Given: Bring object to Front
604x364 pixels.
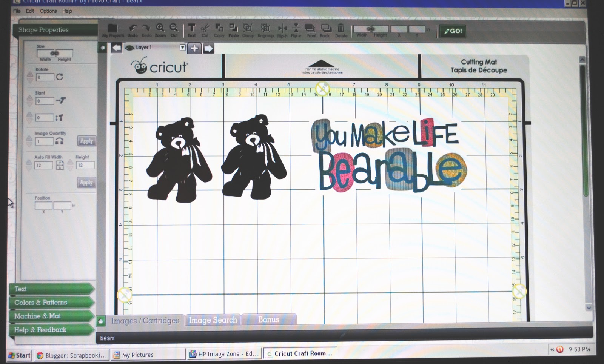Looking at the screenshot, I should point(311,31).
